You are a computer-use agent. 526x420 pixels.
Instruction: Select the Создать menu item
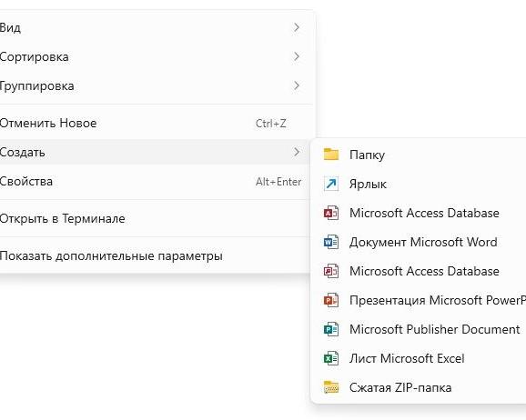(155, 152)
